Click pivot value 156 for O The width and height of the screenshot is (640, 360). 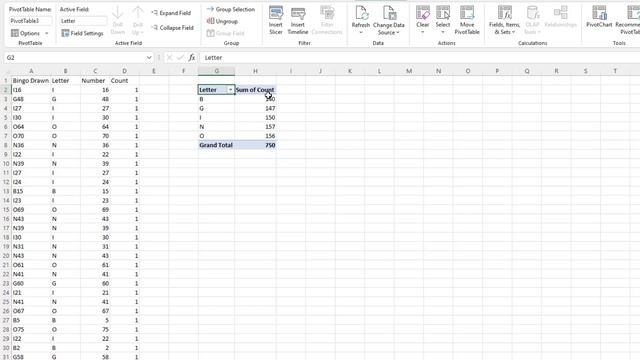click(x=256, y=136)
